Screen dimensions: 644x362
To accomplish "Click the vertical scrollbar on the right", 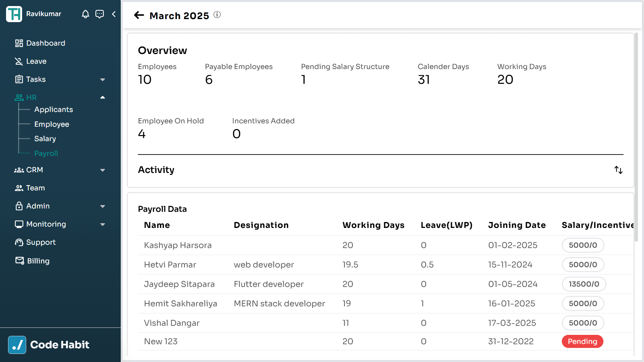I will click(x=636, y=137).
